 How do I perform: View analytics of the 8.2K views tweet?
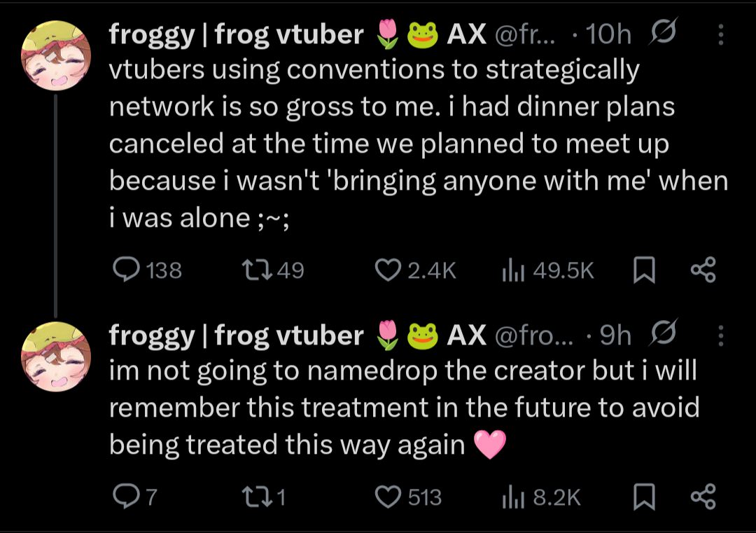click(x=509, y=497)
